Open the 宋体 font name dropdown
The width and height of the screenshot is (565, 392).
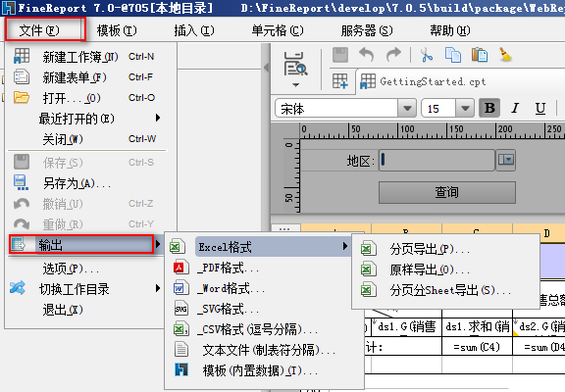point(407,108)
